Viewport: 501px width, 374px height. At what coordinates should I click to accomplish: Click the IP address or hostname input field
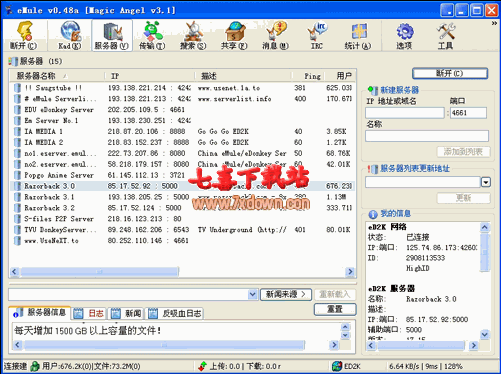405,113
